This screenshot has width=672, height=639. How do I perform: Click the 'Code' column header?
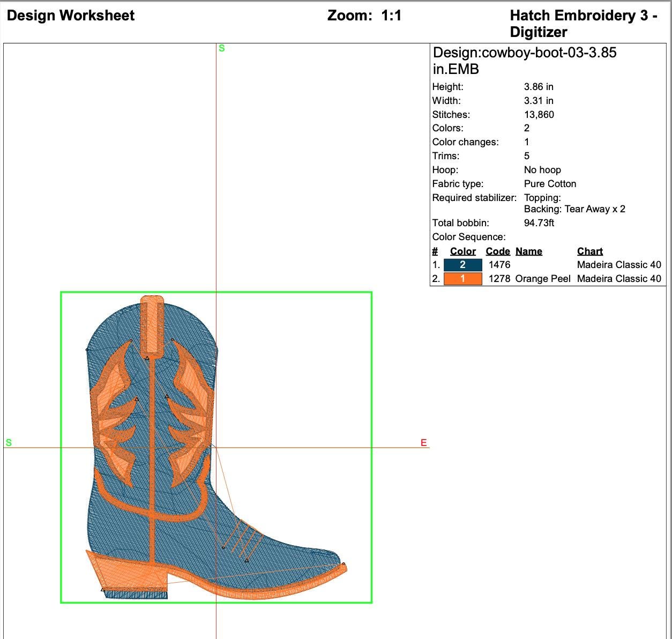click(x=498, y=251)
